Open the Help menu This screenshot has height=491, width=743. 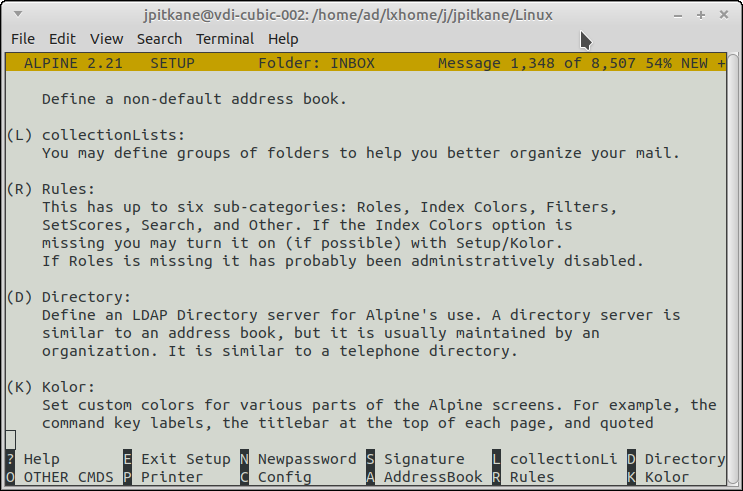pyautogui.click(x=283, y=39)
